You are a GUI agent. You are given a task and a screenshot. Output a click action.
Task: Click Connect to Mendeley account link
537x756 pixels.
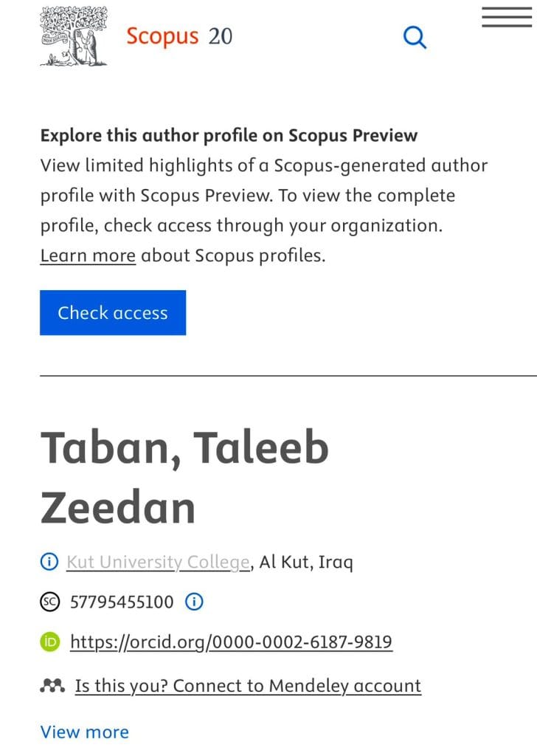248,686
